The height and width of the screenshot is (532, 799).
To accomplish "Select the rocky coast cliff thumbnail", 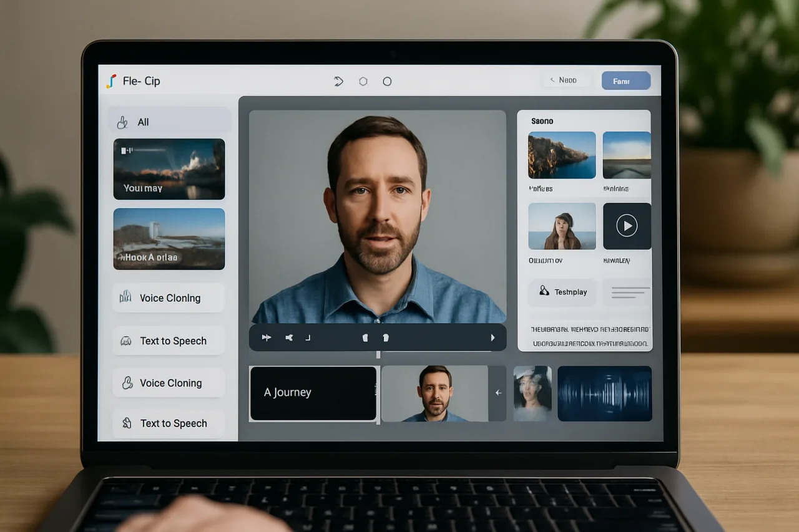I will click(562, 155).
